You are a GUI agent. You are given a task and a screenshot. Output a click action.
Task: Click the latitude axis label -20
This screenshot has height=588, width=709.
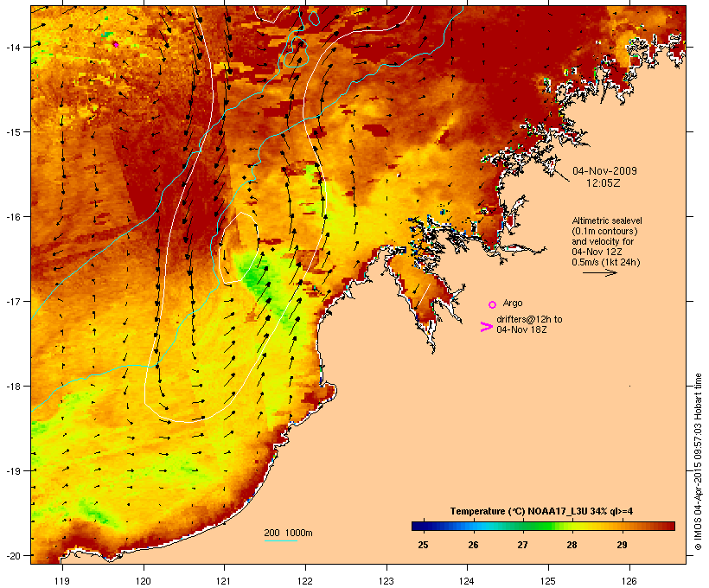(x=13, y=556)
